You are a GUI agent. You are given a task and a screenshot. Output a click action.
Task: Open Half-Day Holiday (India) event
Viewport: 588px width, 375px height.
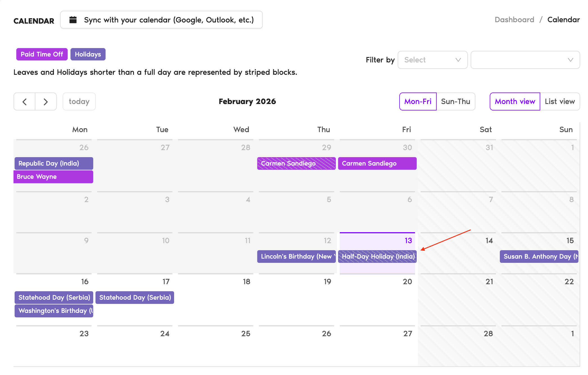point(377,257)
